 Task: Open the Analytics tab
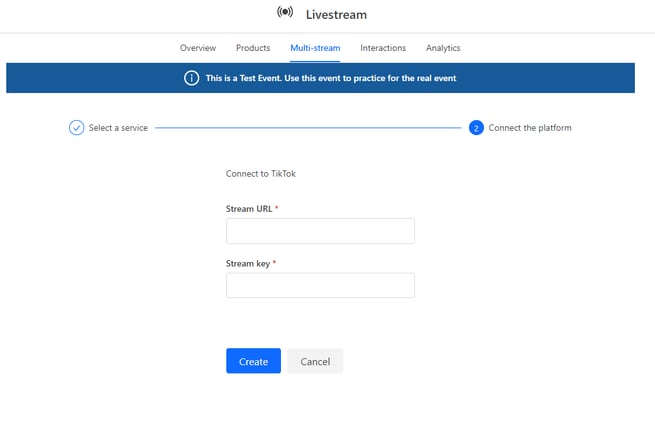click(443, 48)
